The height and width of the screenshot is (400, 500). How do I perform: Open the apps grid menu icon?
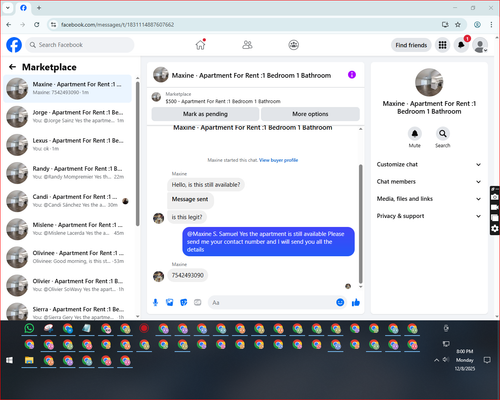tap(442, 45)
